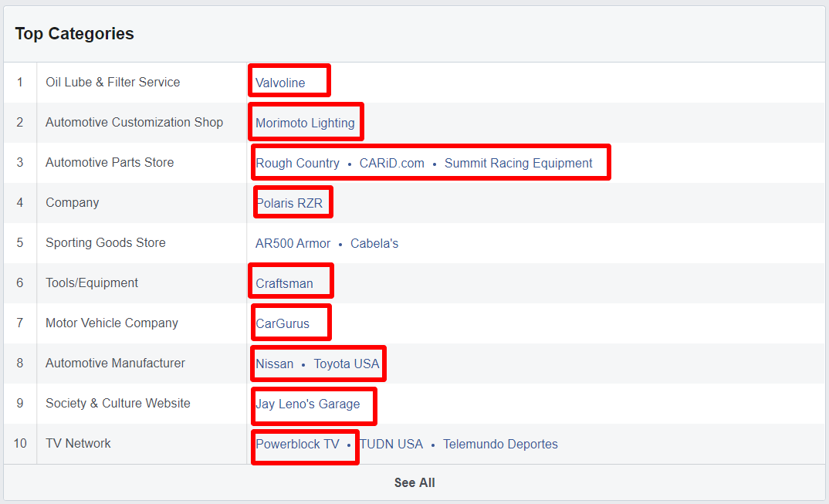
Task: Select the Oil Lube & Filter Service category text
Action: [x=113, y=83]
